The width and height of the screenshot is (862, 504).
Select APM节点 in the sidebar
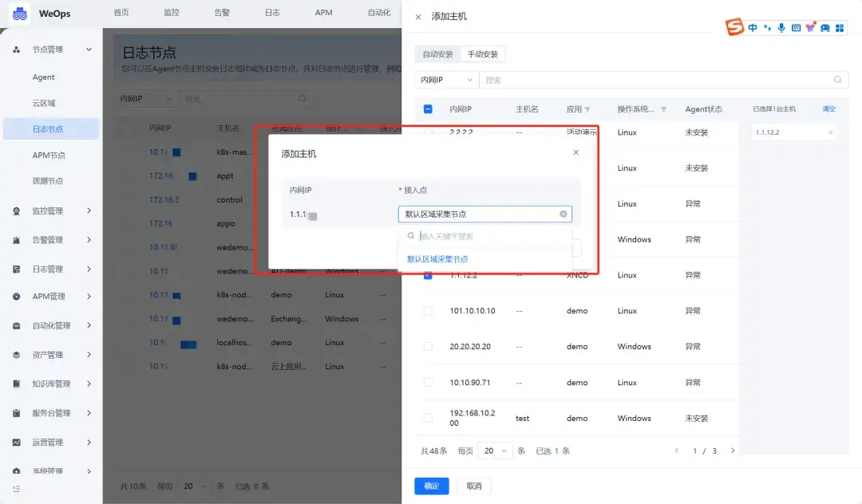tap(49, 156)
